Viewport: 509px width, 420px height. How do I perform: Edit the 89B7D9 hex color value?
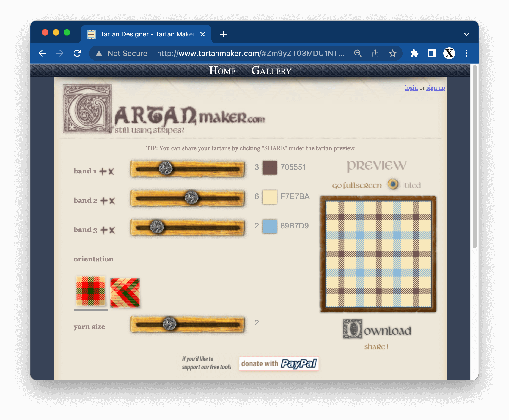tap(295, 226)
